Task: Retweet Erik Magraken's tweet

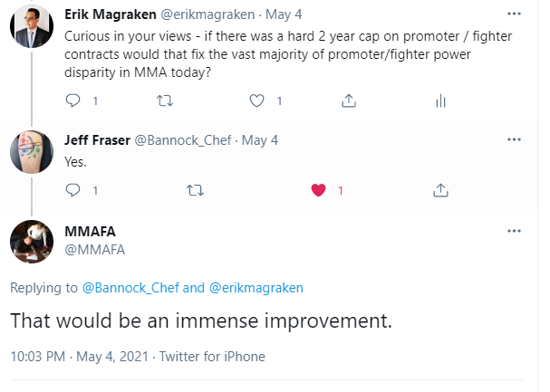Action: click(166, 101)
